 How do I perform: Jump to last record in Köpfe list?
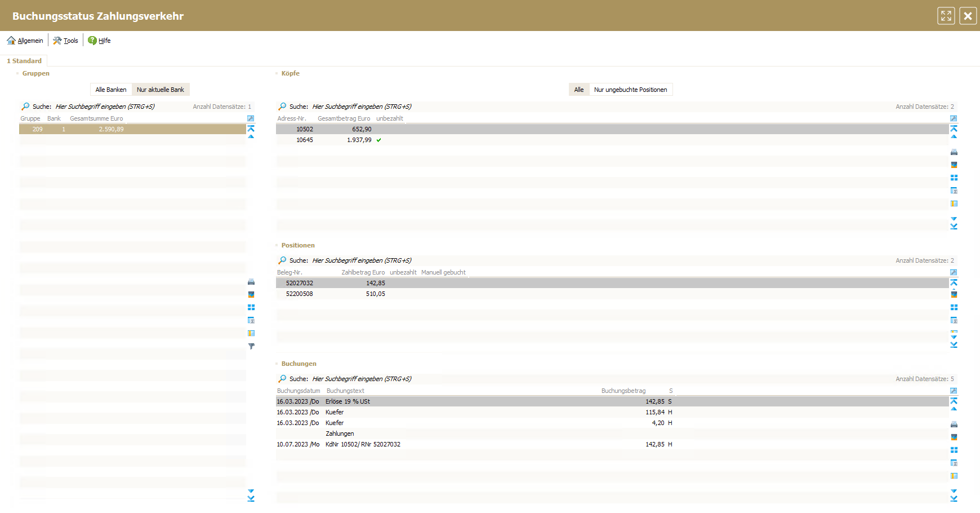pyautogui.click(x=954, y=227)
